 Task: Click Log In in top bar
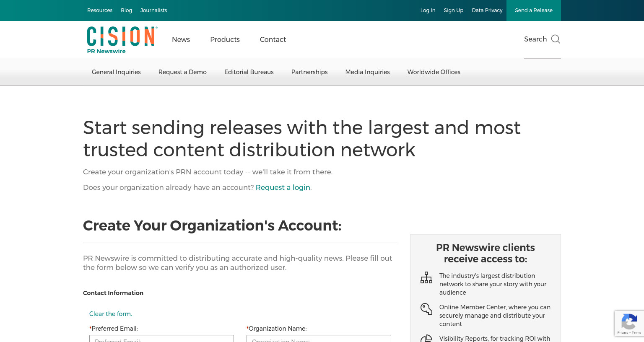(x=428, y=10)
